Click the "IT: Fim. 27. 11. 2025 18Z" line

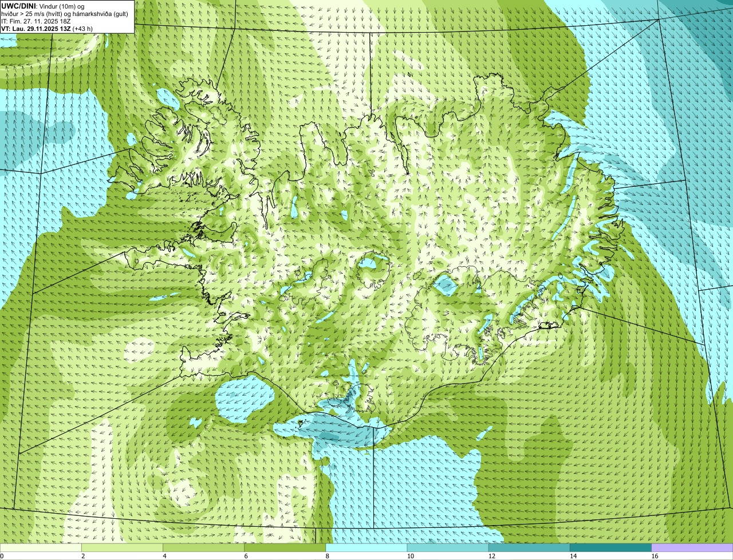pos(36,21)
